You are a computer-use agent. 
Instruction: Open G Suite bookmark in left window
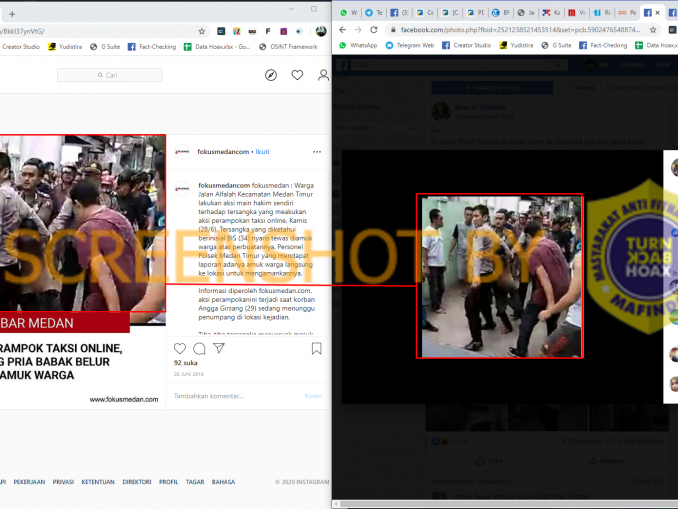click(105, 47)
